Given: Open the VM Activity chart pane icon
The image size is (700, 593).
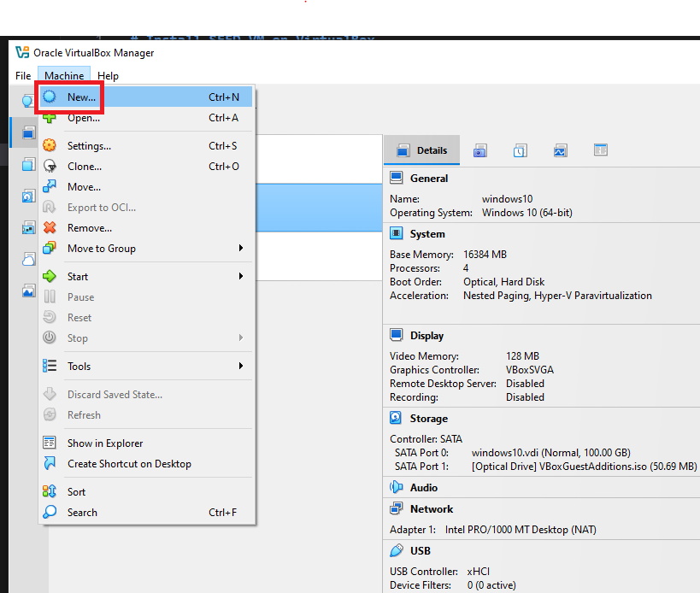Looking at the screenshot, I should pyautogui.click(x=560, y=150).
